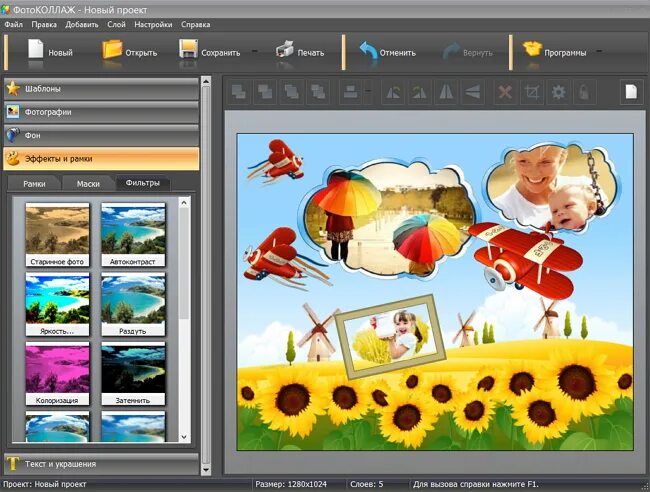Redo the action with Вернуть
The width and height of the screenshot is (650, 492).
tap(467, 52)
